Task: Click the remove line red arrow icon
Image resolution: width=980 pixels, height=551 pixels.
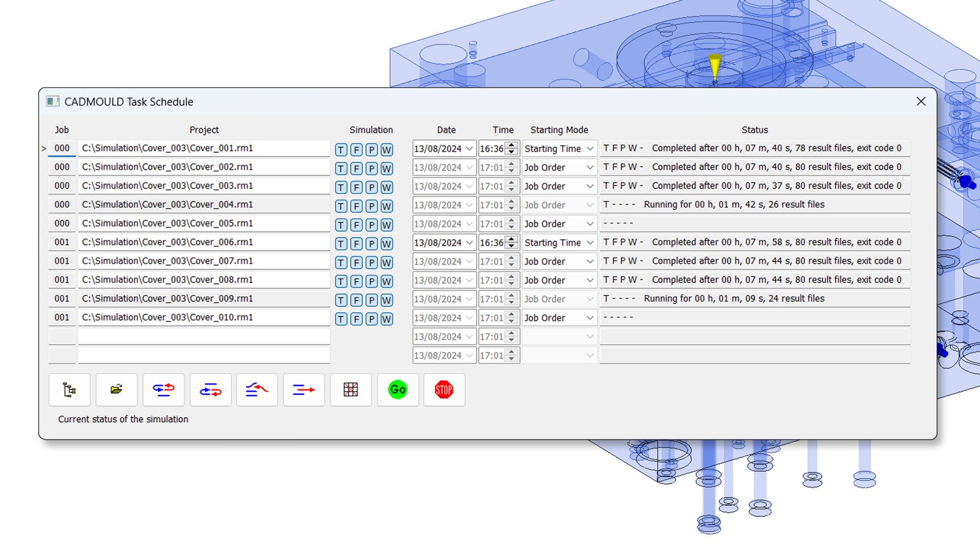Action: (x=304, y=390)
